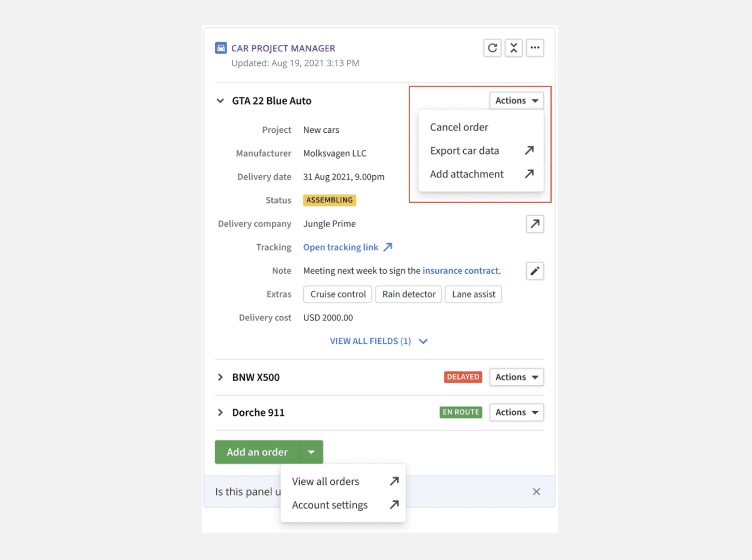Open the tracking link
752x560 pixels.
click(341, 247)
